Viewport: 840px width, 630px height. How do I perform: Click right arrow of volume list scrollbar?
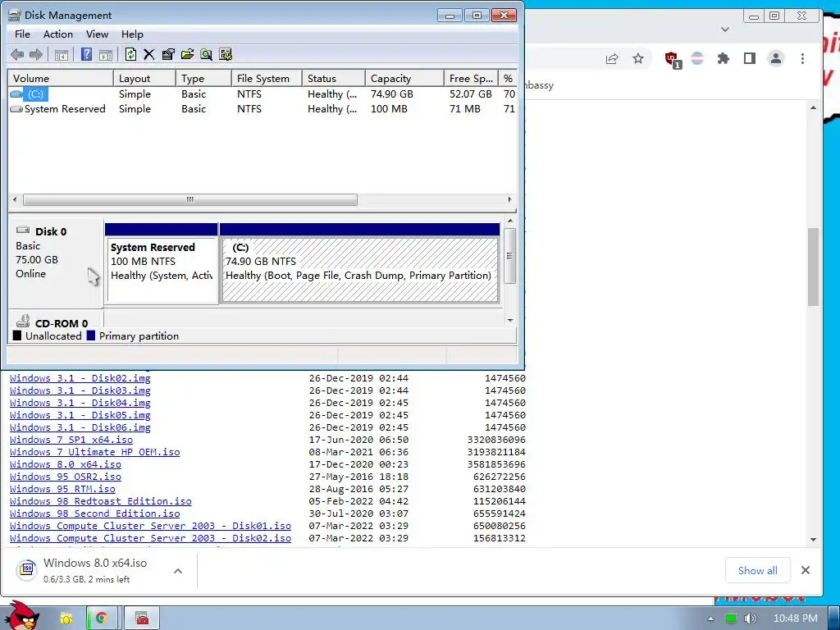click(509, 200)
